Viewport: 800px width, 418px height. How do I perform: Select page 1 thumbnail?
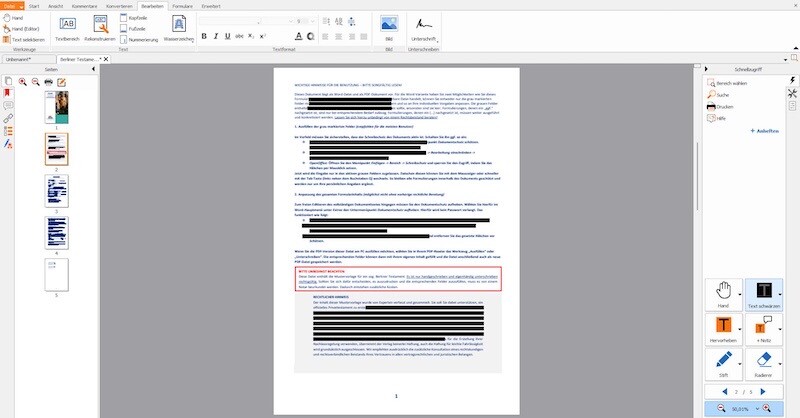pyautogui.click(x=56, y=107)
